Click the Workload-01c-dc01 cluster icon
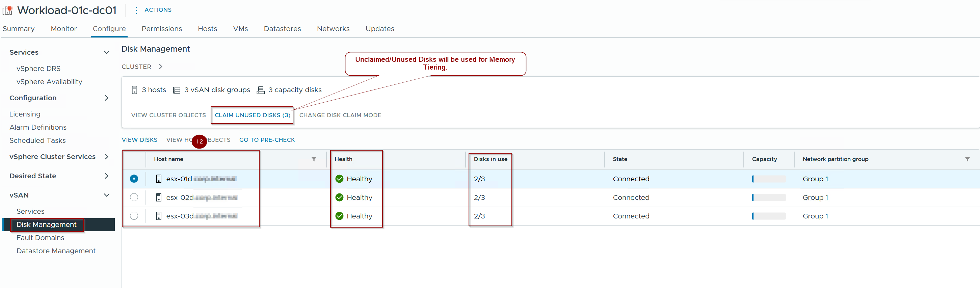This screenshot has width=980, height=288. pyautogui.click(x=8, y=10)
